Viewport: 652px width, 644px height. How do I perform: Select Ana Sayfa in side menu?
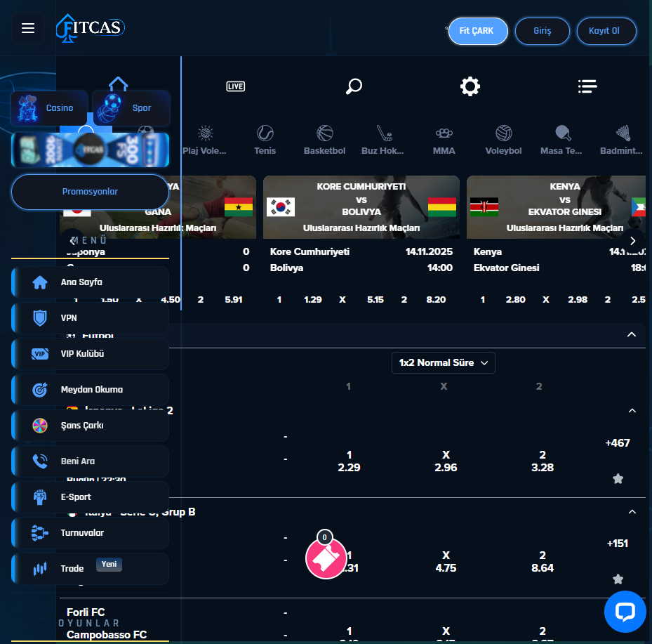90,282
